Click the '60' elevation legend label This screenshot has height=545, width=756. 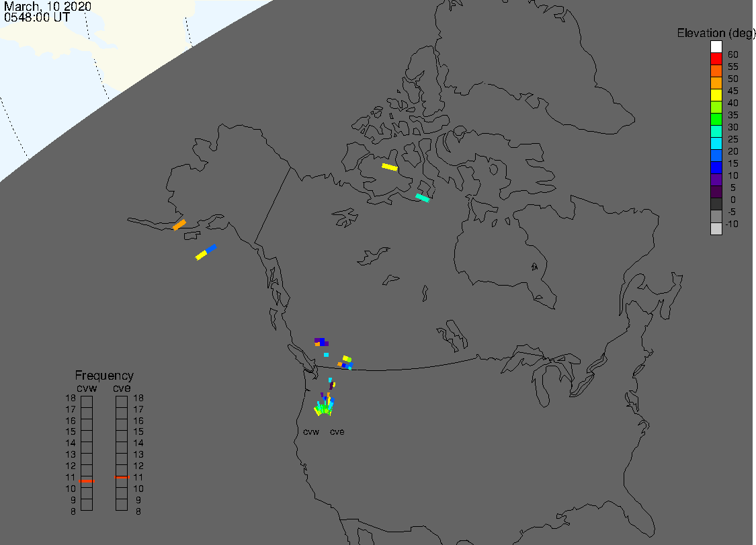pos(733,54)
